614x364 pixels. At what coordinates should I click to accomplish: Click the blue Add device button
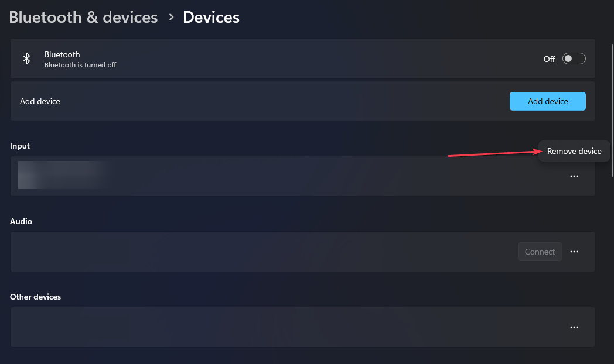(x=547, y=101)
